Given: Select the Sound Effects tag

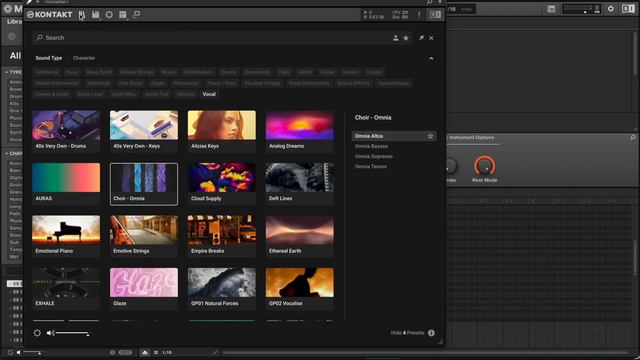Looking at the screenshot, I should click(353, 83).
